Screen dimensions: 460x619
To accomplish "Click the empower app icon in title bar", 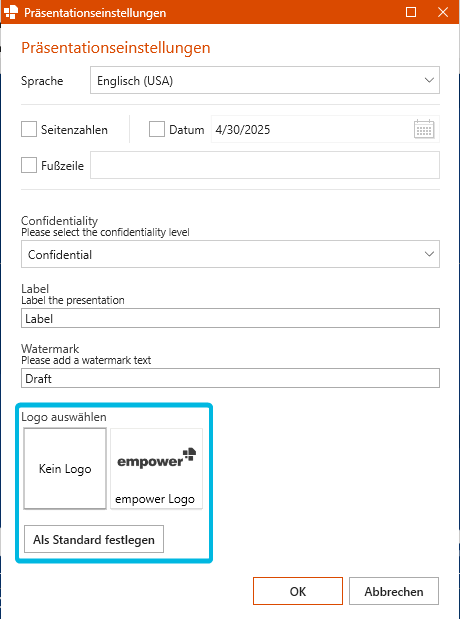I will 11,12.
